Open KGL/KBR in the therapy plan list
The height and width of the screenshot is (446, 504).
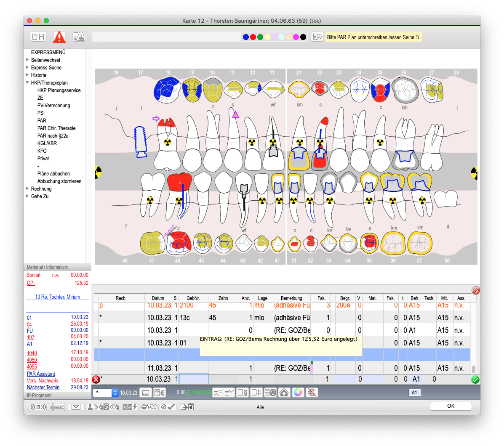tap(47, 143)
